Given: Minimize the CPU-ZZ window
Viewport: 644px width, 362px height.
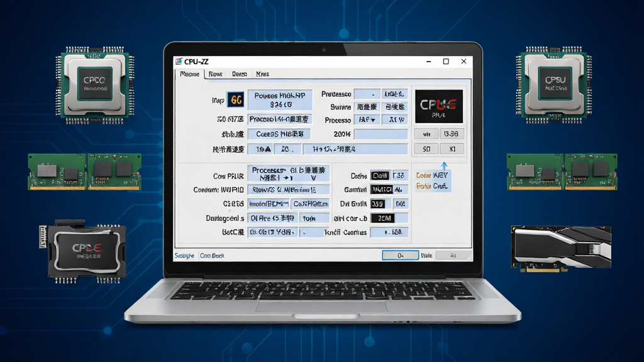Looking at the screenshot, I should click(428, 62).
